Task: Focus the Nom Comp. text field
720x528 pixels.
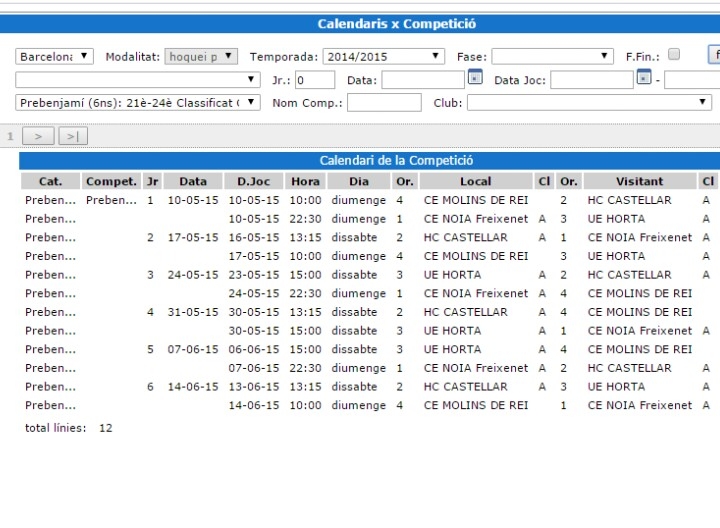Action: coord(384,102)
